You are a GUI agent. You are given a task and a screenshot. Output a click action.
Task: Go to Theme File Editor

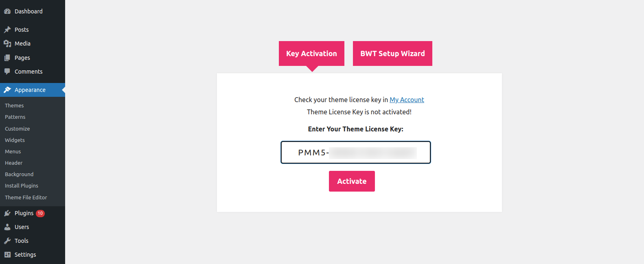point(26,197)
